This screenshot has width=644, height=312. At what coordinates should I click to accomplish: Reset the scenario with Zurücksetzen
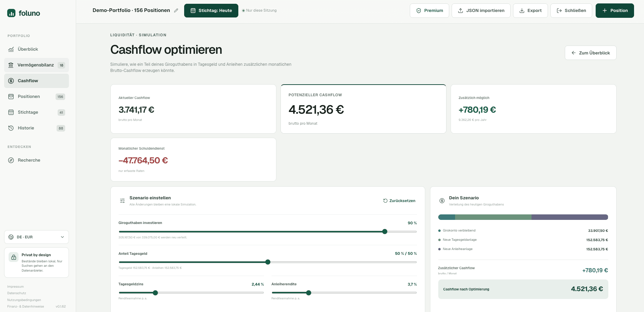click(399, 201)
